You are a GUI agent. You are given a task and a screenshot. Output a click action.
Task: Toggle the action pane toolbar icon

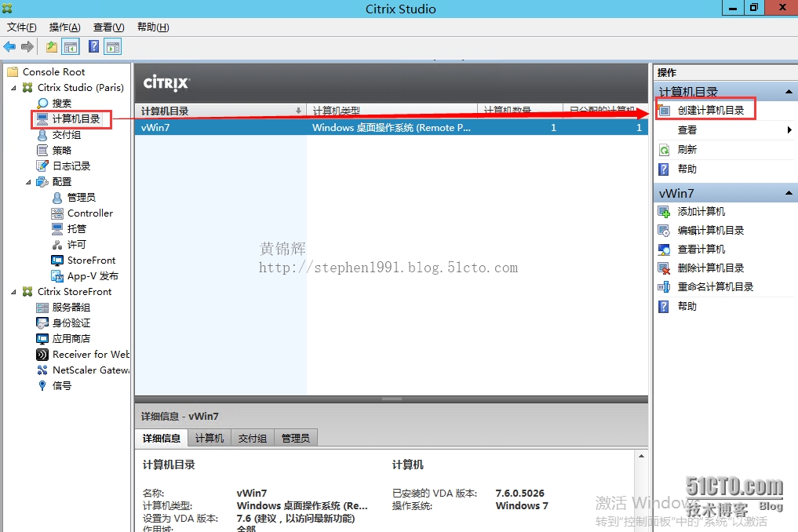point(112,47)
